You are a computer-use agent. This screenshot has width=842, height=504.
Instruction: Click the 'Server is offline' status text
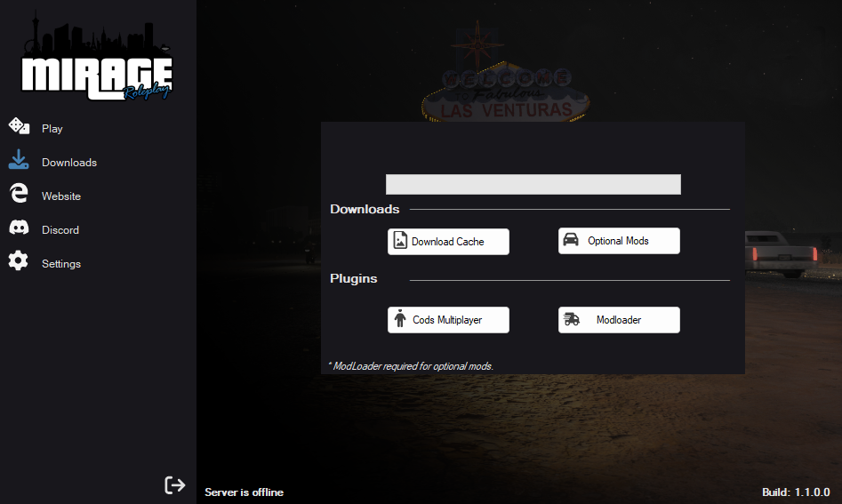[x=244, y=492]
